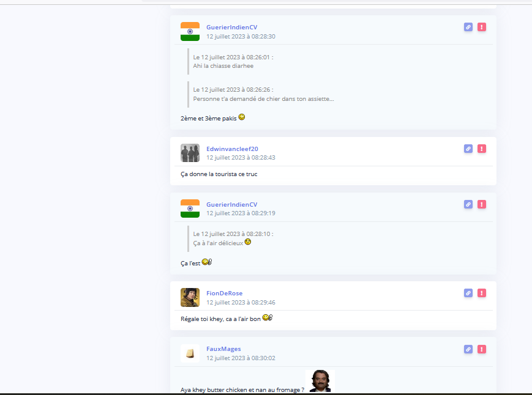Report FionDeRose's post using the red icon

482,293
